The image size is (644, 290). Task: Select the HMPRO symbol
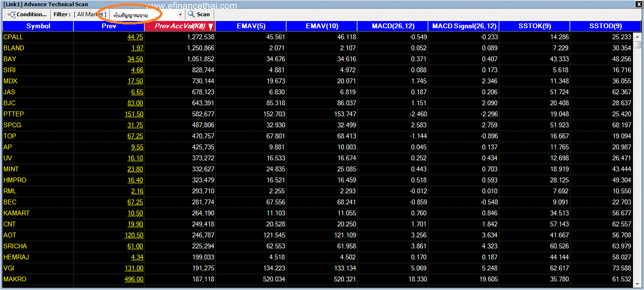coord(15,180)
